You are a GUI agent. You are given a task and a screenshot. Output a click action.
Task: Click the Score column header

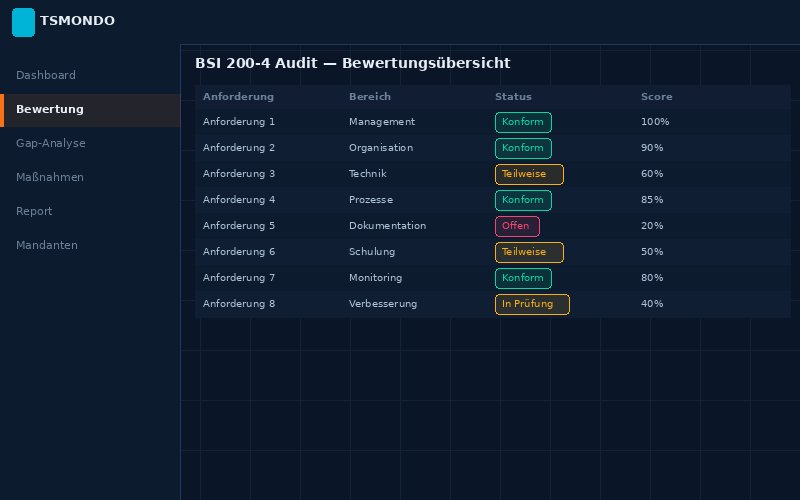click(657, 97)
